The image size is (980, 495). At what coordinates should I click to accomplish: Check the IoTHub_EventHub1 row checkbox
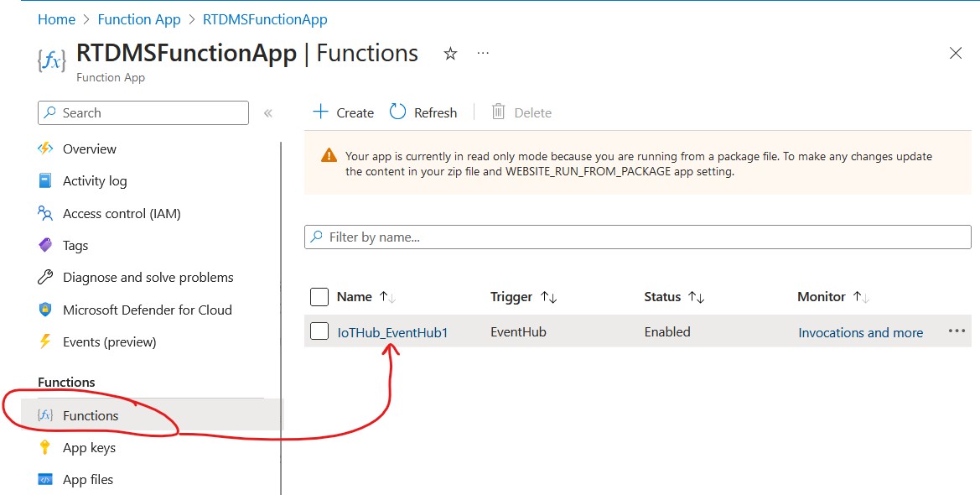click(319, 331)
